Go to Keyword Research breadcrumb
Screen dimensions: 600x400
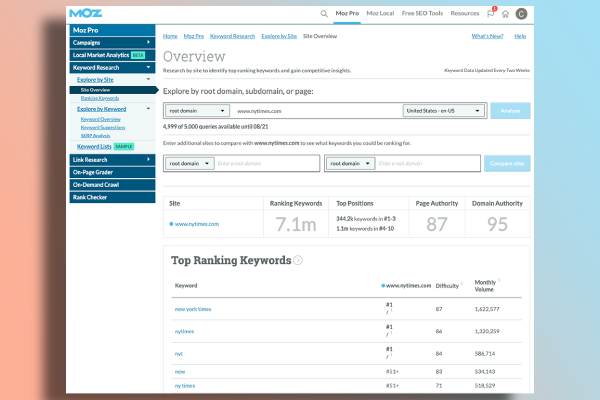(232, 36)
